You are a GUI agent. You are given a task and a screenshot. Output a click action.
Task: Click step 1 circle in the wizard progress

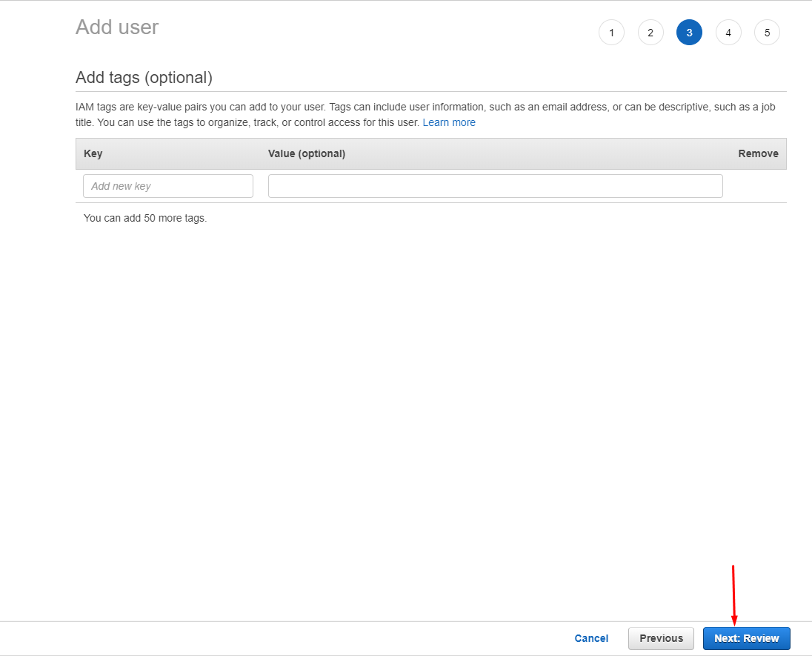click(611, 32)
